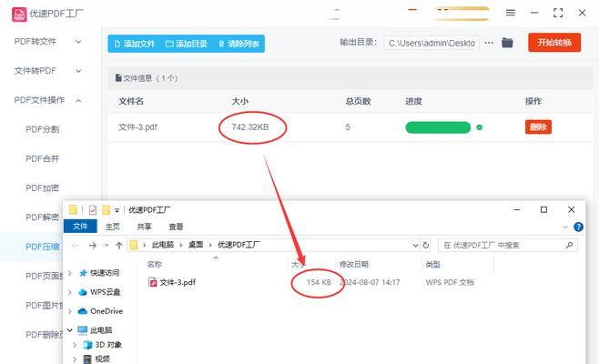Viewport: 599px width, 364px height.
Task: Expand the 快速访问 tree arrow
Action: click(x=70, y=273)
